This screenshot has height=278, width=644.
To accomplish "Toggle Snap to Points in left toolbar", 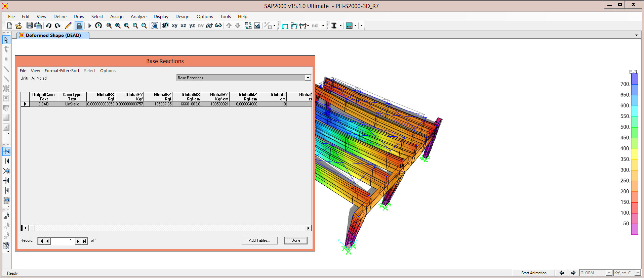I will coord(6,151).
